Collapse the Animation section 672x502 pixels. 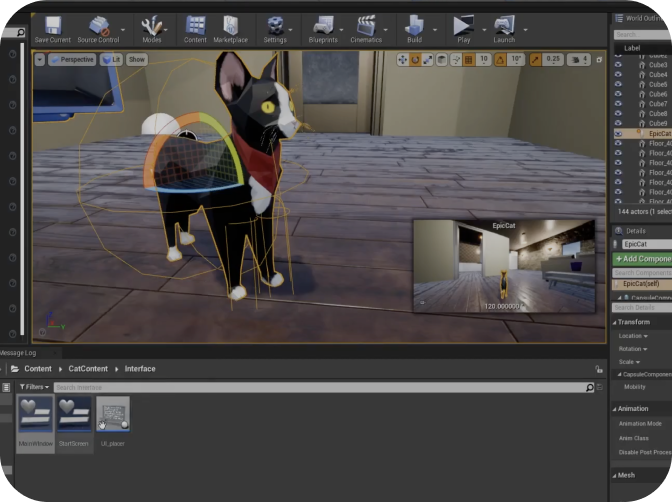pyautogui.click(x=615, y=409)
